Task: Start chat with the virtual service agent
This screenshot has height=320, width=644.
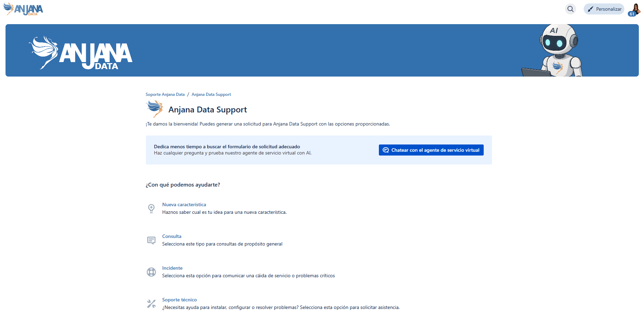Action: point(431,150)
